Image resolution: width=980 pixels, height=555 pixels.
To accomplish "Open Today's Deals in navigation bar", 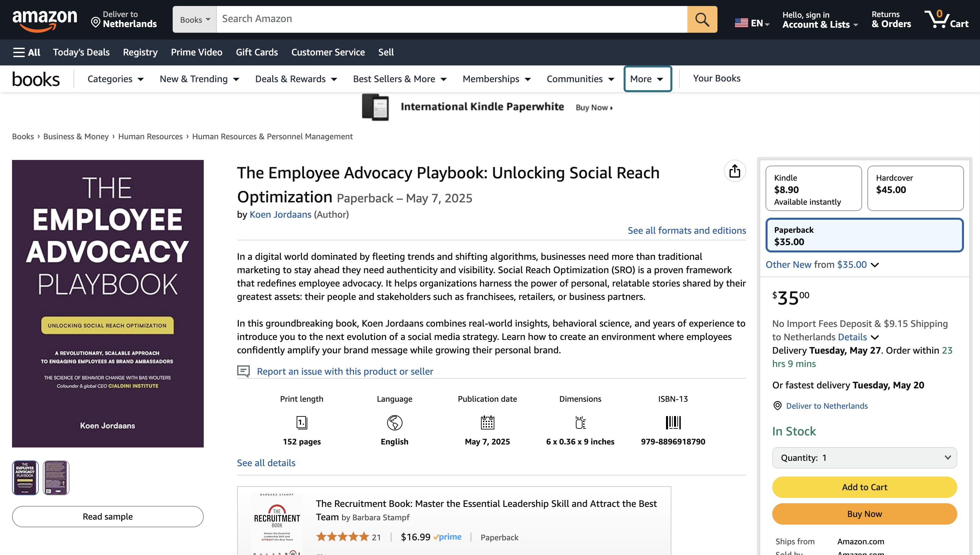I will pyautogui.click(x=81, y=52).
